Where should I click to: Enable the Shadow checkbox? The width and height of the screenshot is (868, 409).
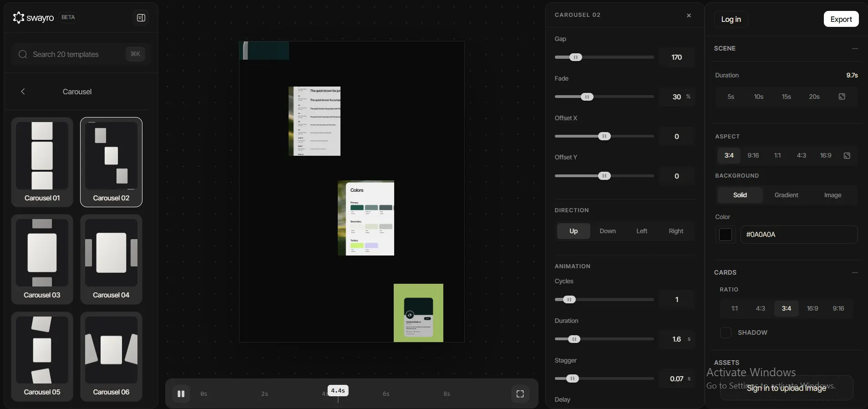pyautogui.click(x=726, y=332)
